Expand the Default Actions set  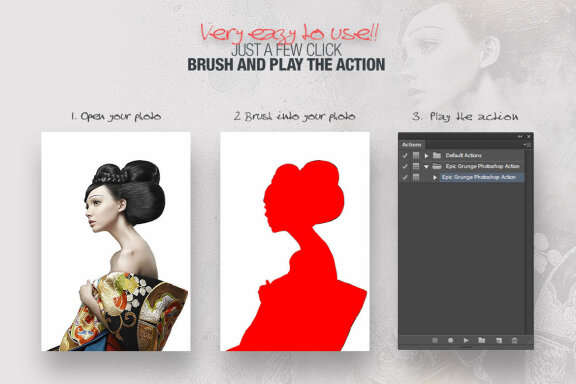pos(426,156)
